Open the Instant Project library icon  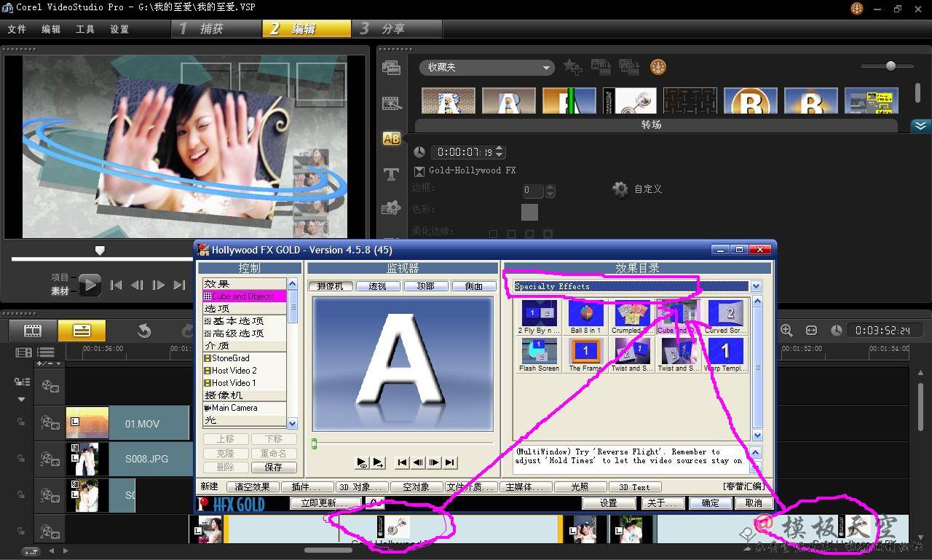391,103
